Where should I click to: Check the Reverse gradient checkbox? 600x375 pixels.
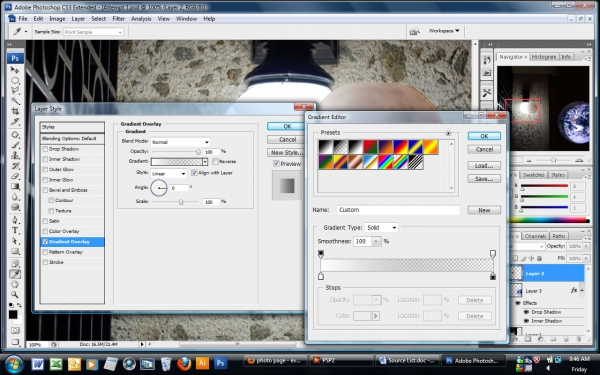215,161
